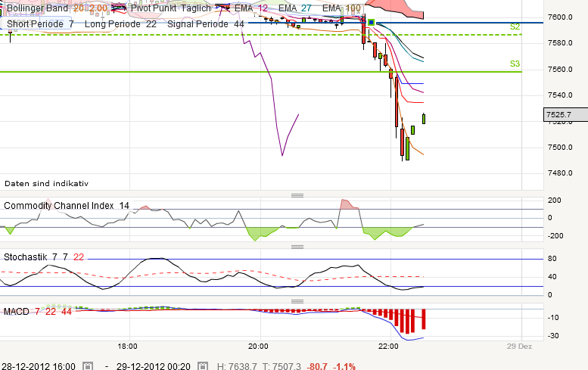The image size is (588, 370).
Task: Click the 20:00 time axis label
Action: click(258, 346)
